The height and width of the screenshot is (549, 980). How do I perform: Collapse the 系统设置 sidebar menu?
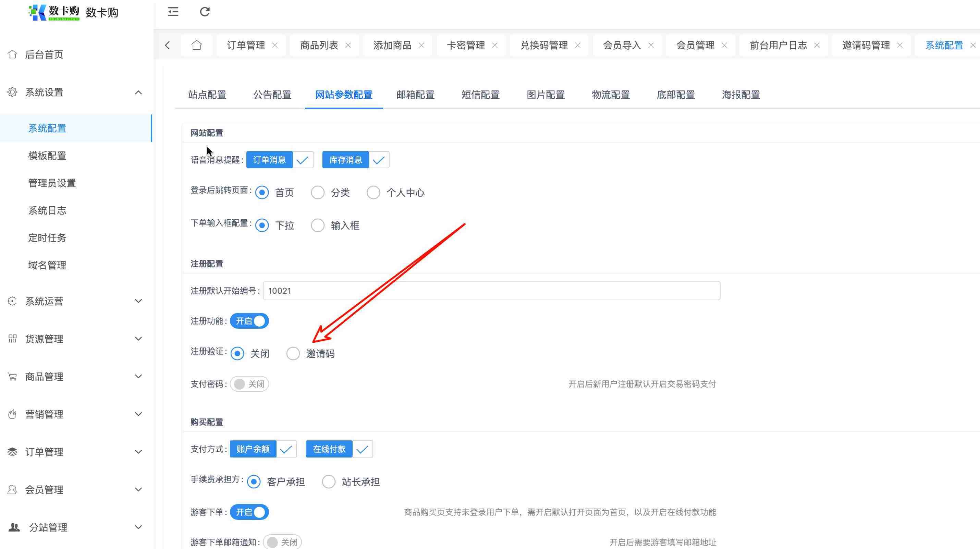[x=138, y=92]
